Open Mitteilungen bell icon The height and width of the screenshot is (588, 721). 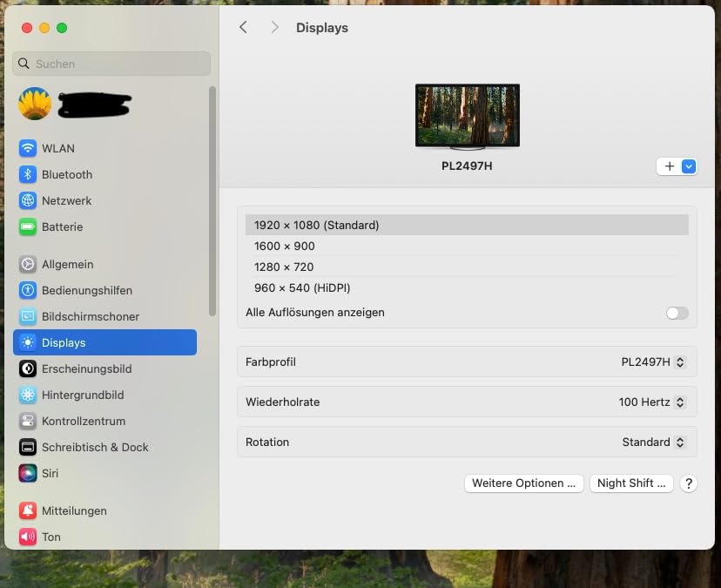coord(28,510)
